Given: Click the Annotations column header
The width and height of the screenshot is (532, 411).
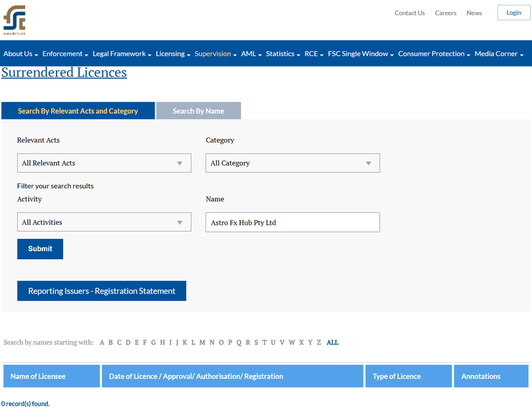Looking at the screenshot, I should pos(491,376).
